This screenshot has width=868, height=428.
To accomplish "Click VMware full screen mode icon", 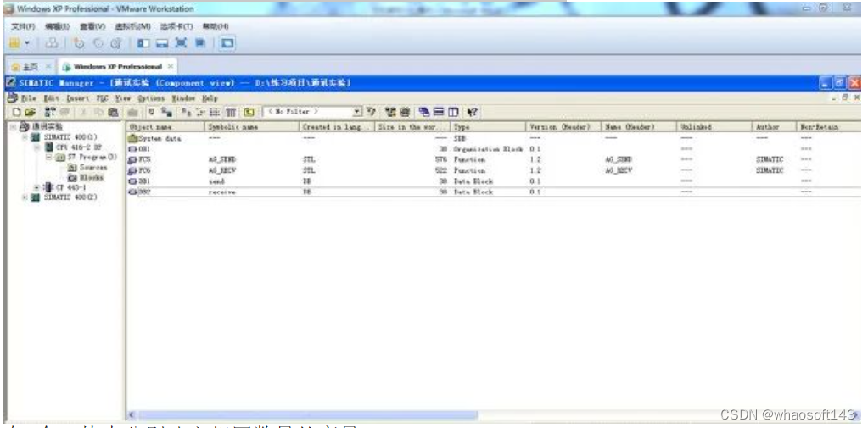I will 181,43.
